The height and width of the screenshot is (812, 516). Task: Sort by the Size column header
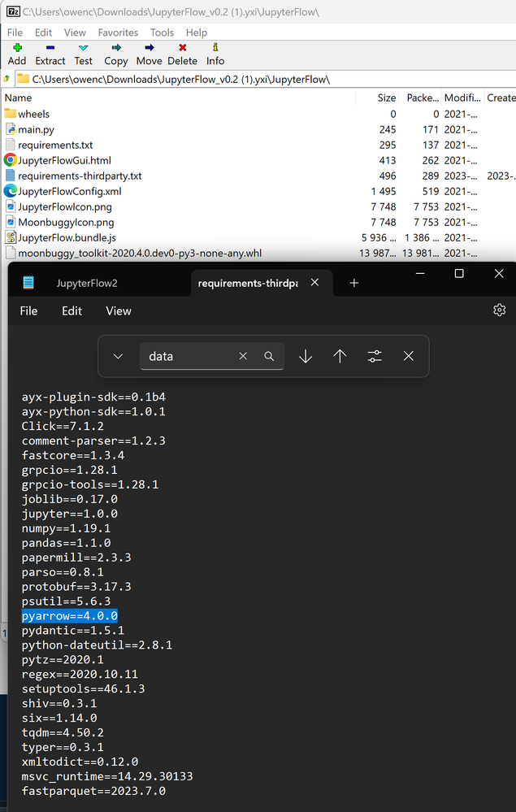[x=377, y=98]
